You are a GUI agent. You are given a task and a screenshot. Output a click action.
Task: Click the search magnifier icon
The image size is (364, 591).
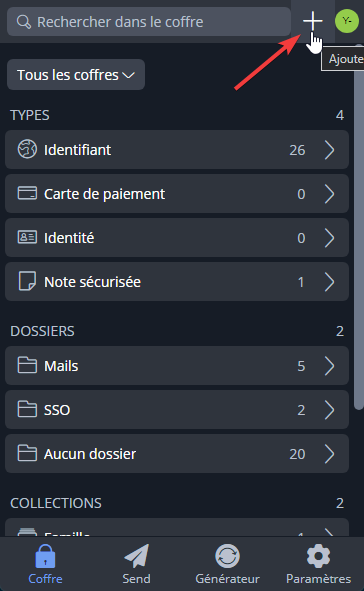coord(24,22)
